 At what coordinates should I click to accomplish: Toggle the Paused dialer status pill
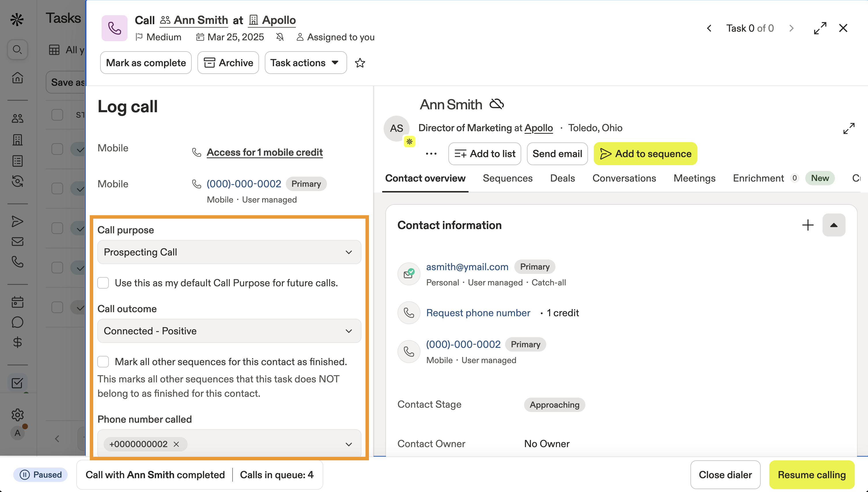coord(41,474)
